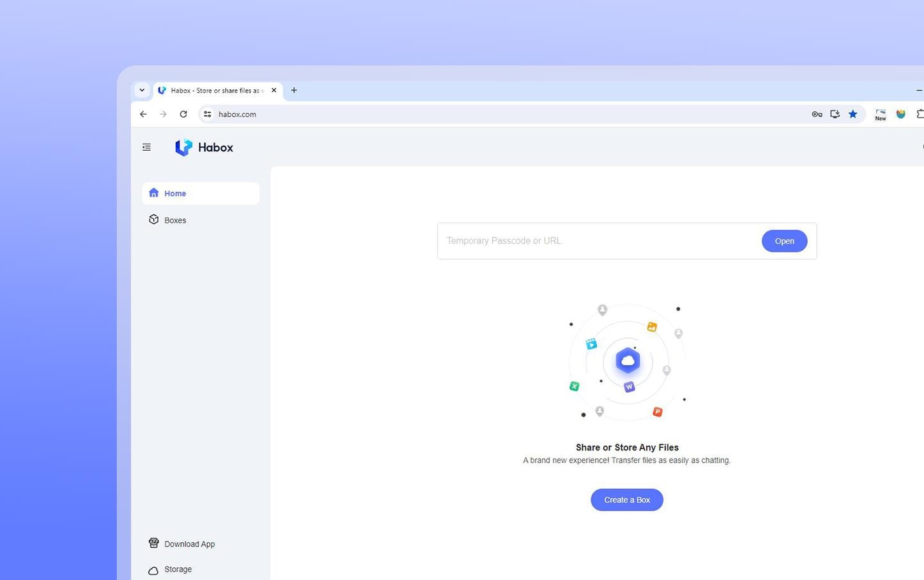Toggle the bookmark star icon
This screenshot has height=580, width=924.
click(x=853, y=114)
